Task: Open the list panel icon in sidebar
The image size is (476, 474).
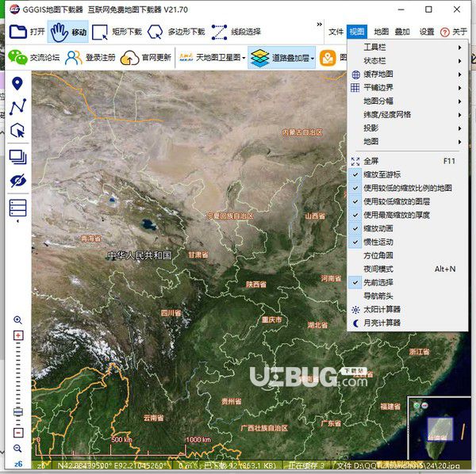Action: click(18, 208)
